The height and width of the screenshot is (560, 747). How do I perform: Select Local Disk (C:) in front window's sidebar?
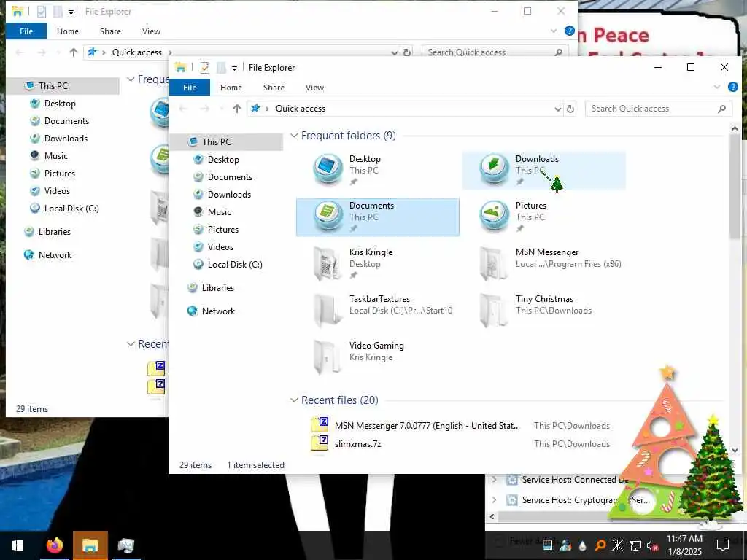(226, 264)
